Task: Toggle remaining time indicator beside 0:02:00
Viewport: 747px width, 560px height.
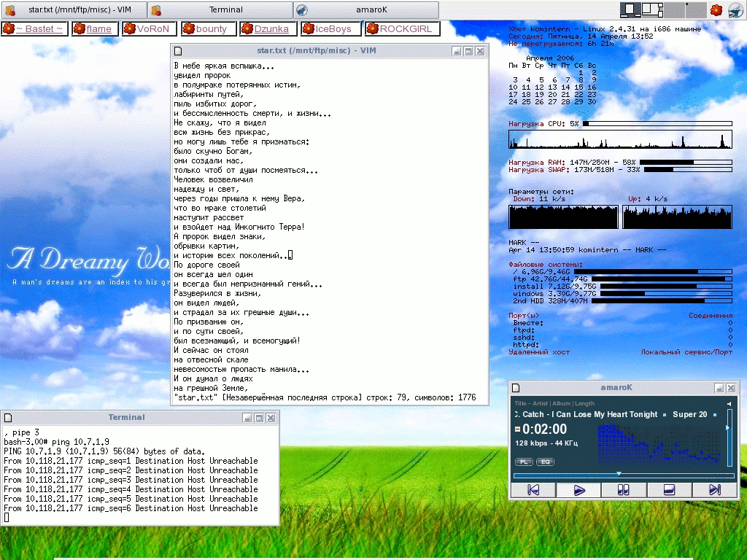Action: [517, 429]
